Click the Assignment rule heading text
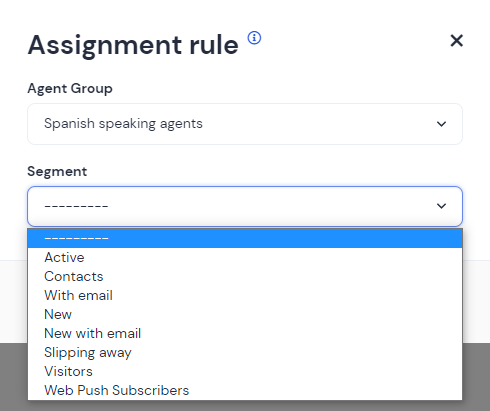 click(133, 45)
